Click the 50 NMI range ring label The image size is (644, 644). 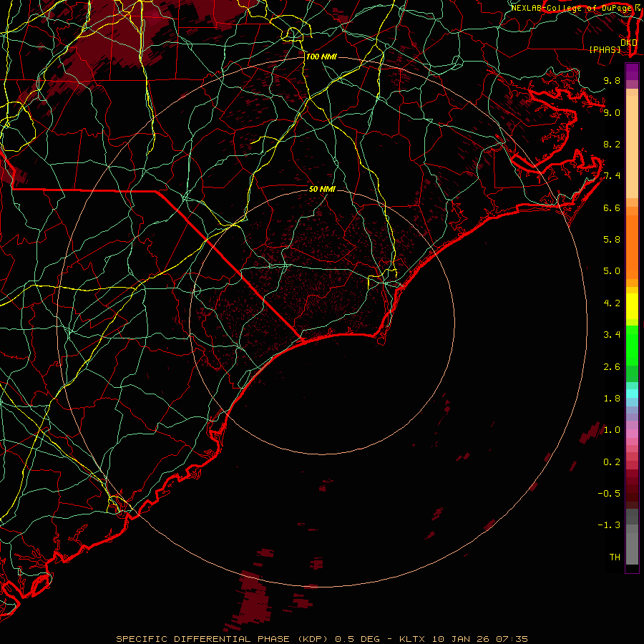pos(322,189)
